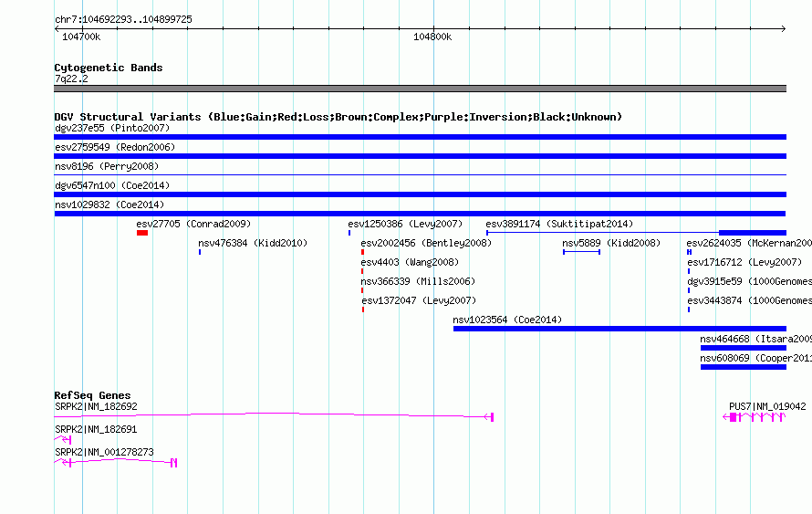Click the DGV Structural Variants track title
The width and height of the screenshot is (812, 514).
[x=338, y=117]
